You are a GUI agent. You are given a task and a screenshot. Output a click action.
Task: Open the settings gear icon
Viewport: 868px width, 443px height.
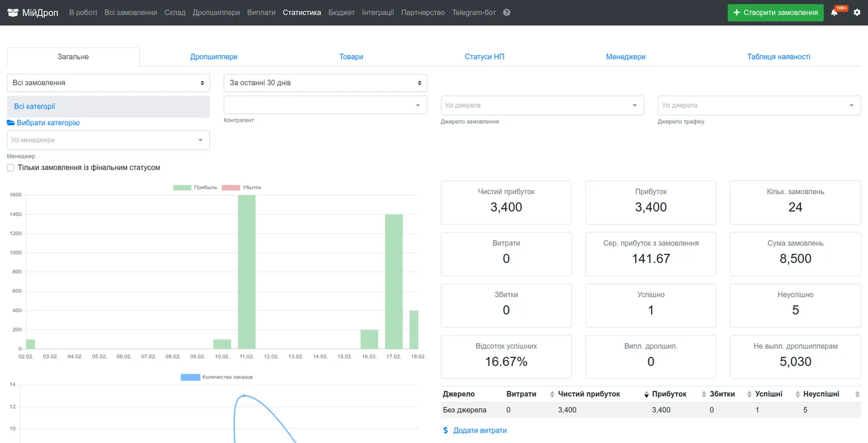click(x=857, y=12)
